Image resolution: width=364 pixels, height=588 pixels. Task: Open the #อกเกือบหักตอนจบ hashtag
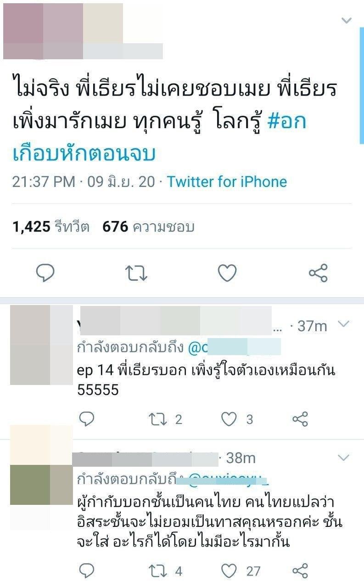click(x=159, y=138)
